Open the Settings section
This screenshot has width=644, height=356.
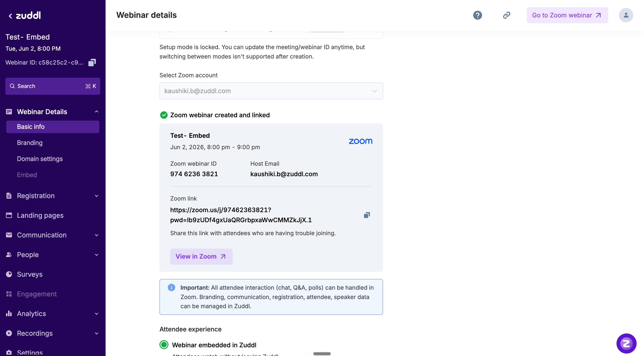(x=30, y=352)
